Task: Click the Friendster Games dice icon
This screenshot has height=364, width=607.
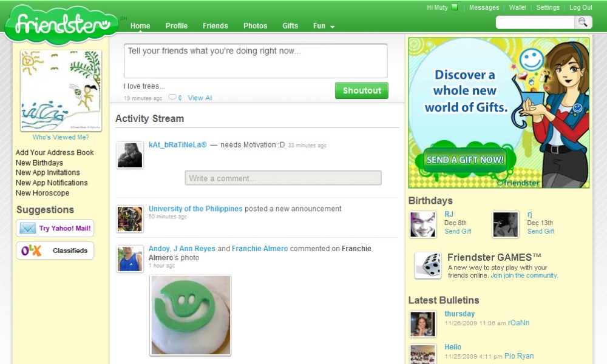Action: click(x=428, y=266)
